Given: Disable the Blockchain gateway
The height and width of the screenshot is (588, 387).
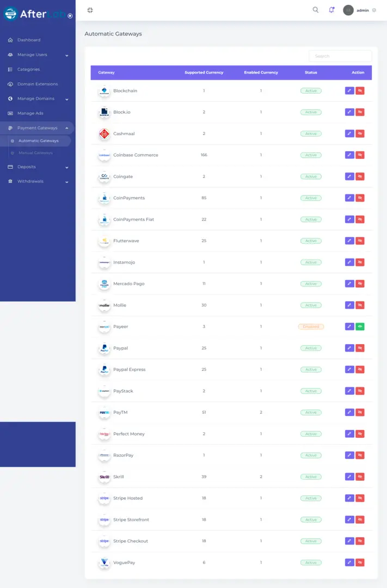Looking at the screenshot, I should click(360, 91).
